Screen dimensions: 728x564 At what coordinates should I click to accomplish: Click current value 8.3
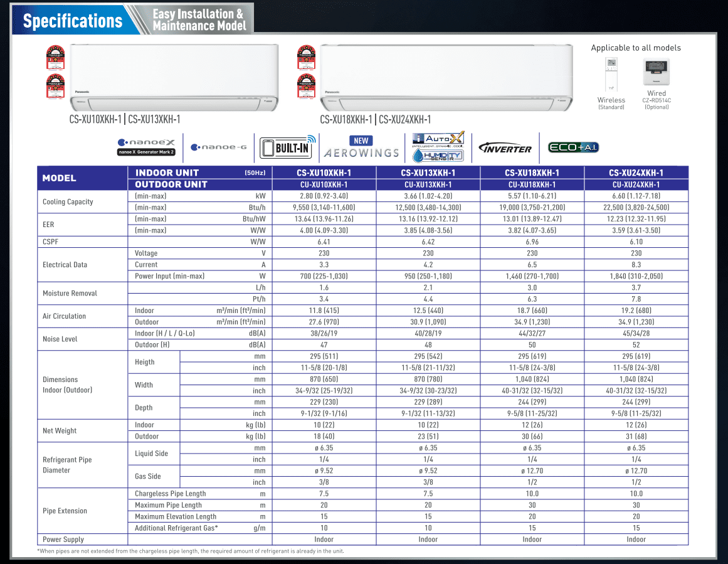click(636, 264)
